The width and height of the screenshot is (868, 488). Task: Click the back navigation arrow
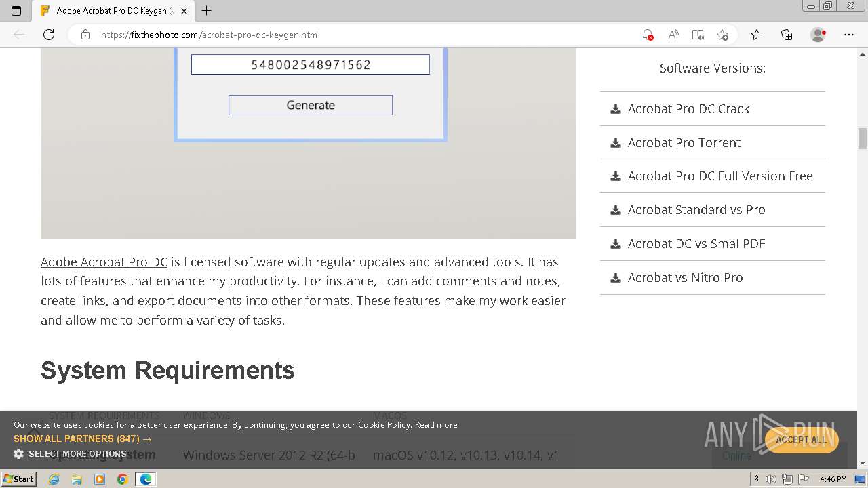(19, 35)
